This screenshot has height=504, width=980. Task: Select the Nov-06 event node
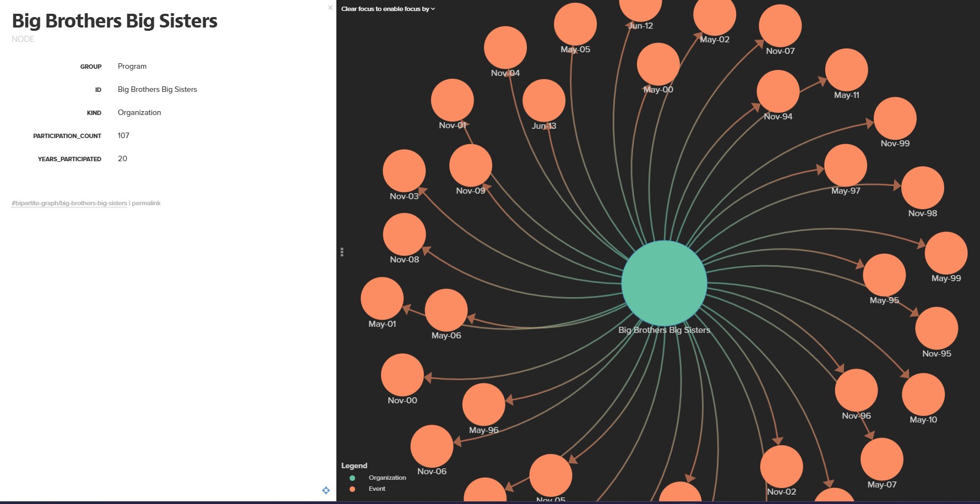(x=432, y=446)
